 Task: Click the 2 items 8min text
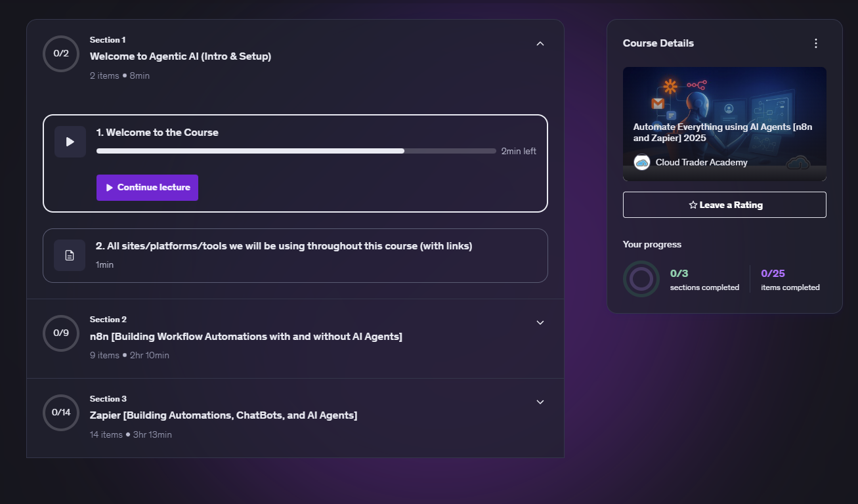[119, 75]
